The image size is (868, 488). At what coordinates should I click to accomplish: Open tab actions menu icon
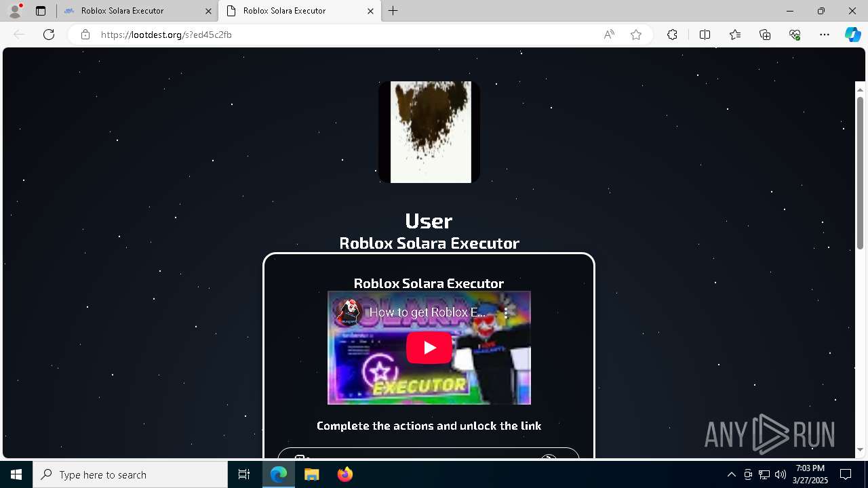coord(41,11)
